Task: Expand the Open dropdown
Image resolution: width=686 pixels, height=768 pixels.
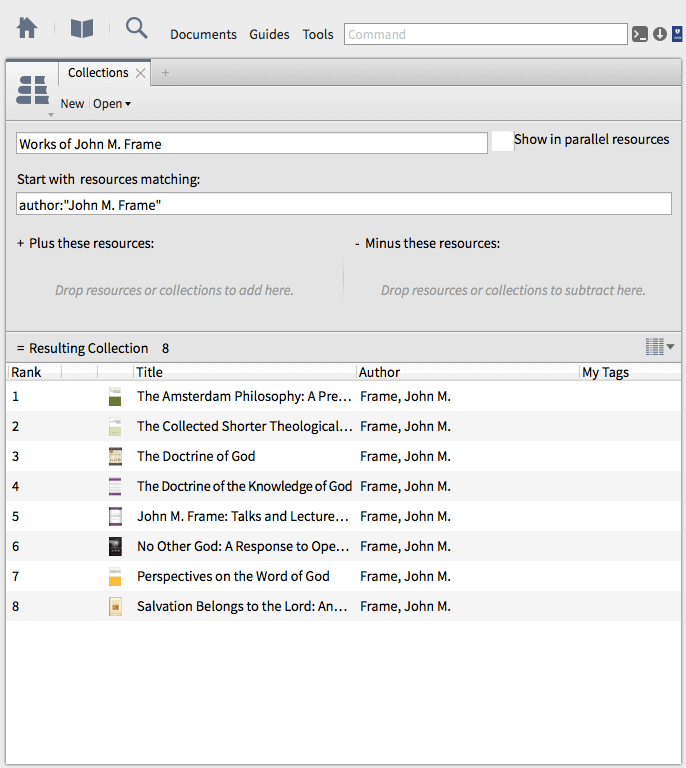Action: coord(112,104)
